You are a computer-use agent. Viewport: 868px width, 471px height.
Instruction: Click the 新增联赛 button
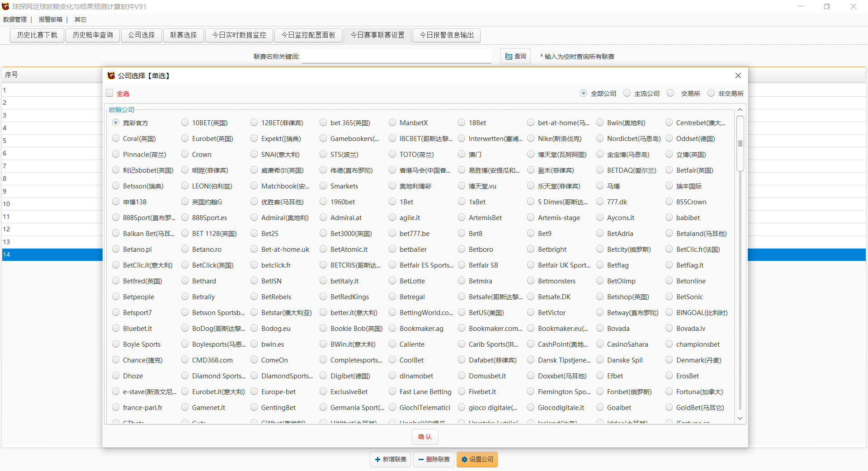click(x=391, y=459)
